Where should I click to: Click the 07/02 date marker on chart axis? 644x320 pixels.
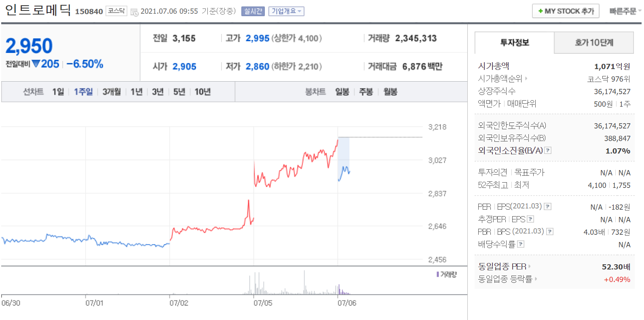tap(179, 303)
